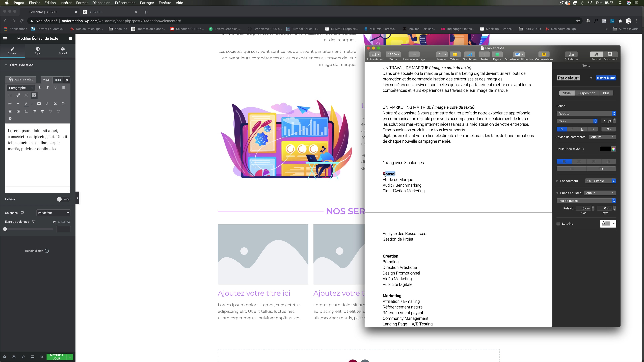The image size is (644, 362).
Task: Click Collaborer icon in Pages toolbar
Action: point(571,54)
